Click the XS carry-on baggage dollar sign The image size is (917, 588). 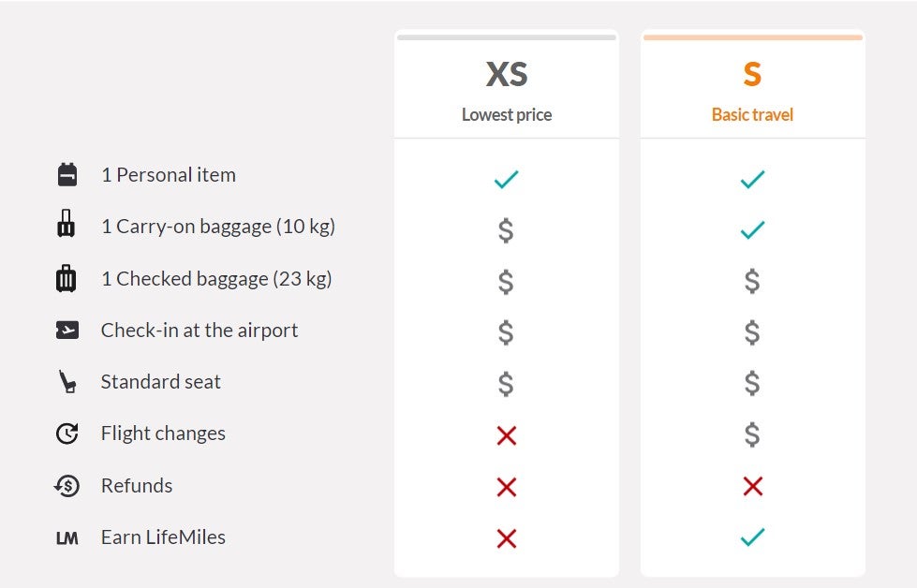pos(506,230)
